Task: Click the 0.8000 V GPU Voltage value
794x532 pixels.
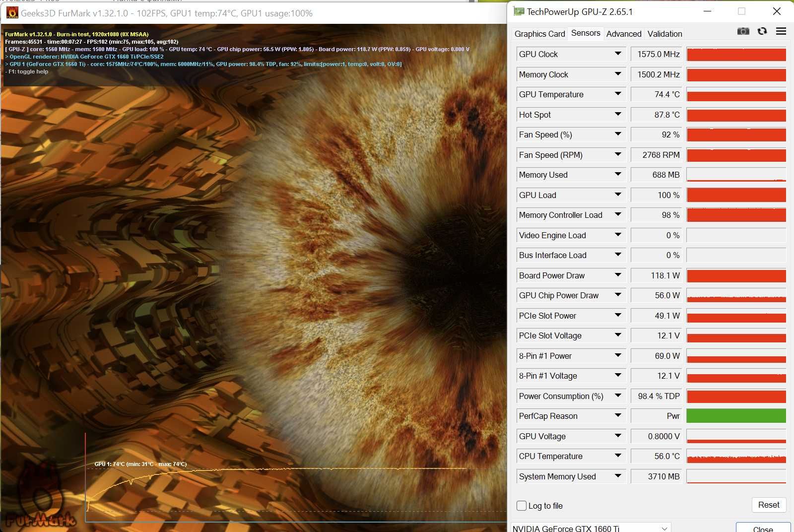Action: tap(657, 436)
